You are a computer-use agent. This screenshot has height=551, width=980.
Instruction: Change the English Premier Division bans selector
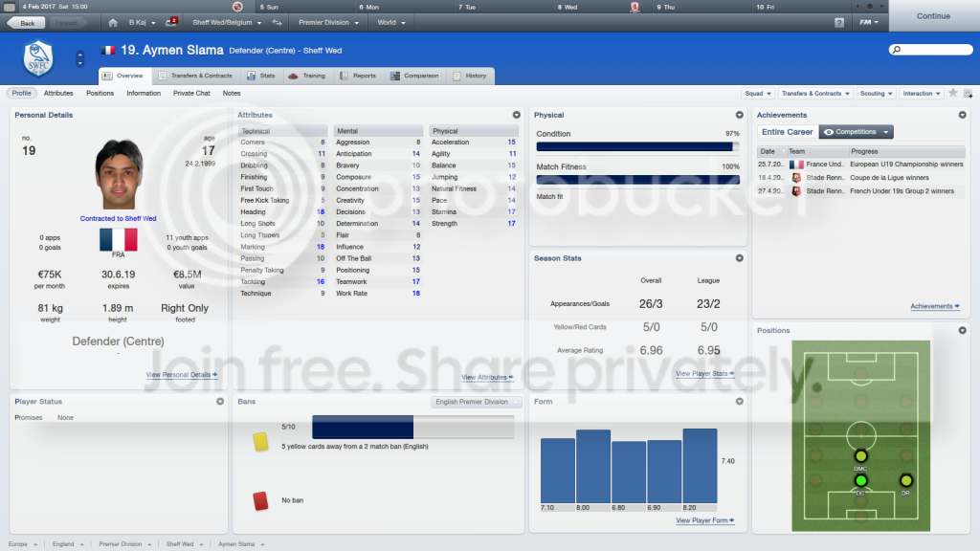point(477,402)
